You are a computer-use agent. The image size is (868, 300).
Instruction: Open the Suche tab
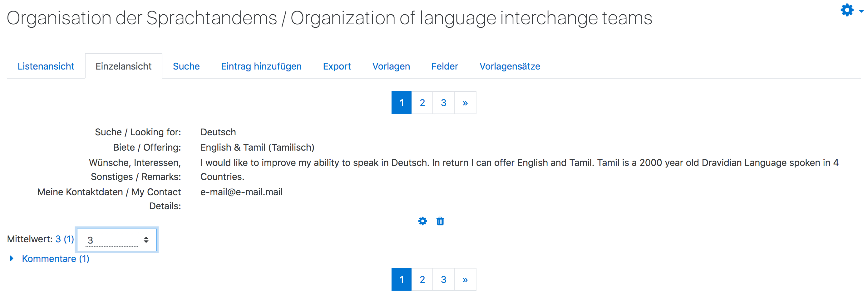186,66
